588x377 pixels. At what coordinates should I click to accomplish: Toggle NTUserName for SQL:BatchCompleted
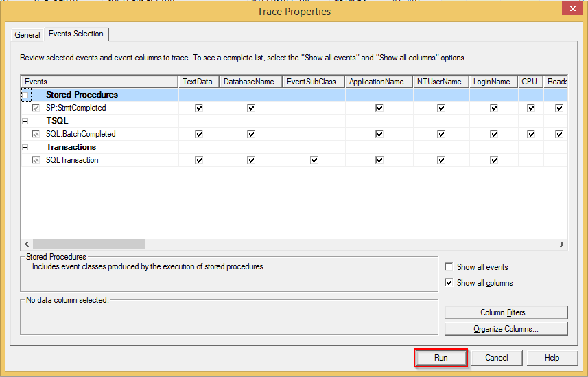point(441,134)
